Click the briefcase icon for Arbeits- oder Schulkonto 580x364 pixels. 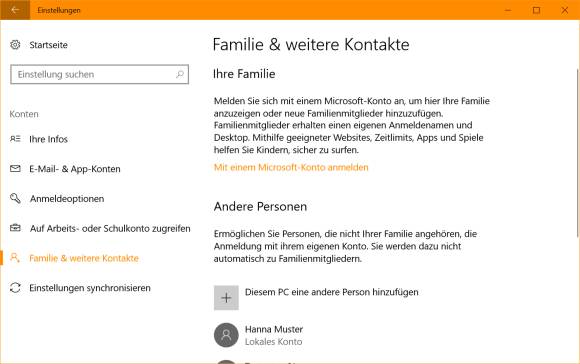pos(15,228)
